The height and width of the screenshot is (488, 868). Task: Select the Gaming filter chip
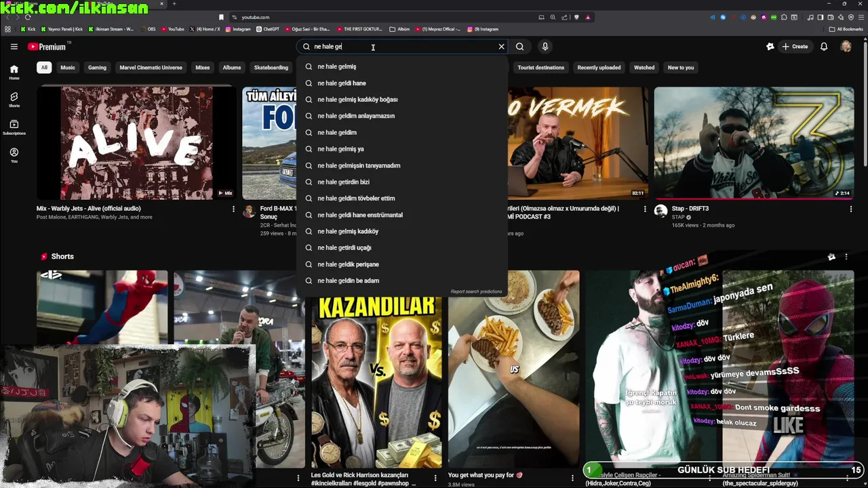(97, 67)
